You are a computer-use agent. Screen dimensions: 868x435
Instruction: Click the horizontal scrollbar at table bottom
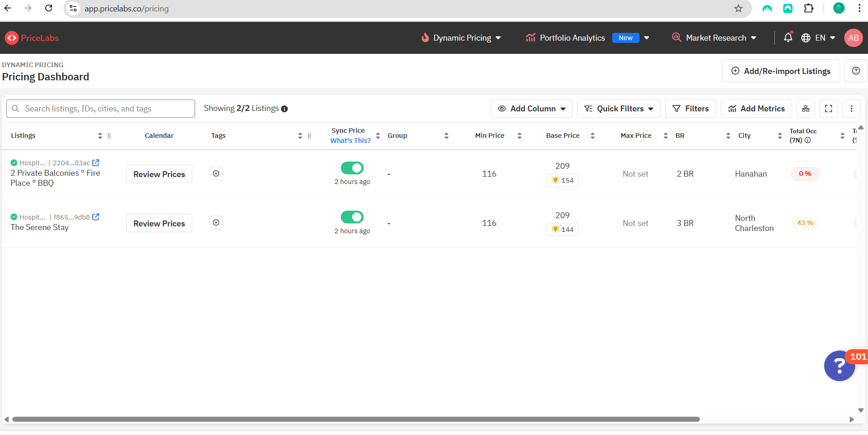[356, 419]
